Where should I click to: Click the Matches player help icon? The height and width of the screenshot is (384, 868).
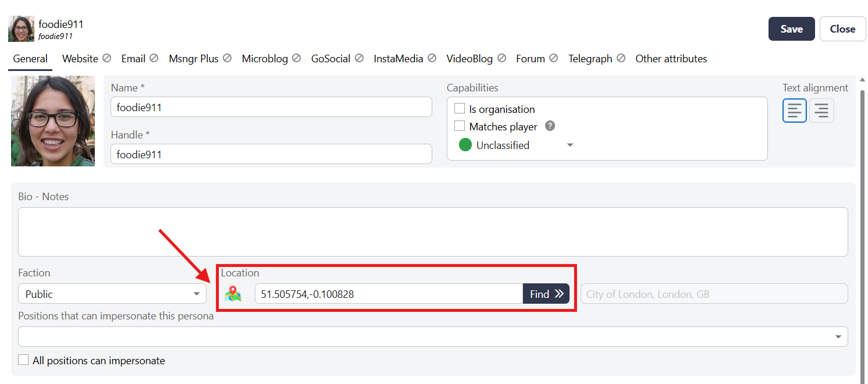(x=550, y=126)
